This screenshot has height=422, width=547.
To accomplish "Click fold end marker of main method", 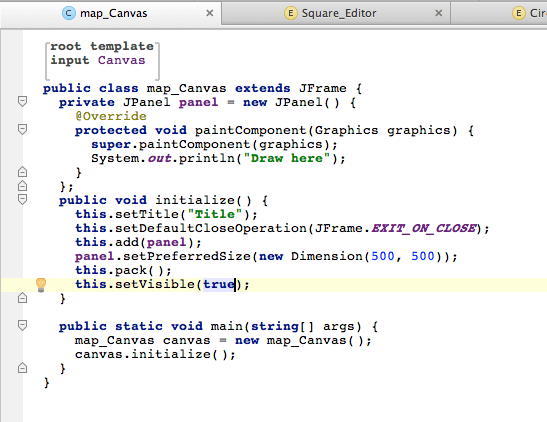I will [22, 368].
